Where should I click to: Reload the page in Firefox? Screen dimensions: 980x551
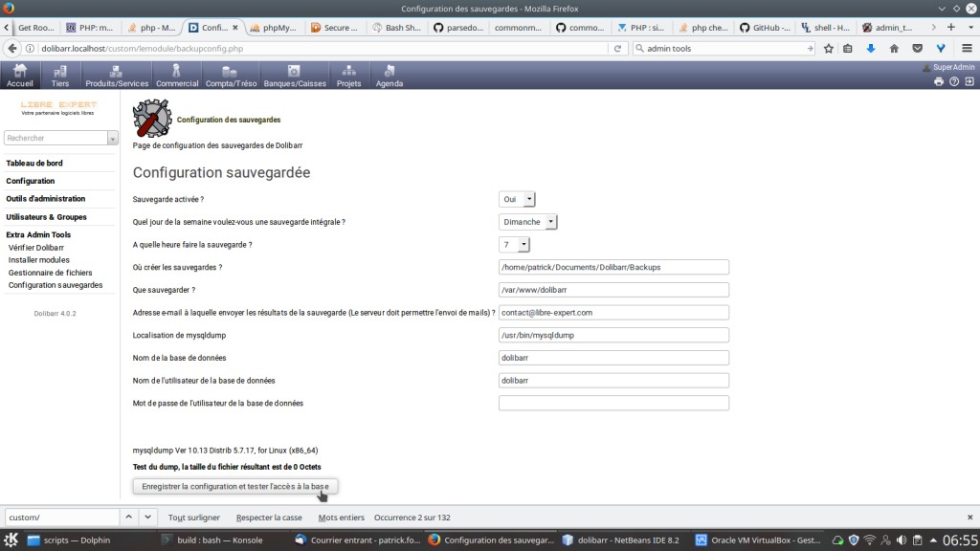(617, 48)
